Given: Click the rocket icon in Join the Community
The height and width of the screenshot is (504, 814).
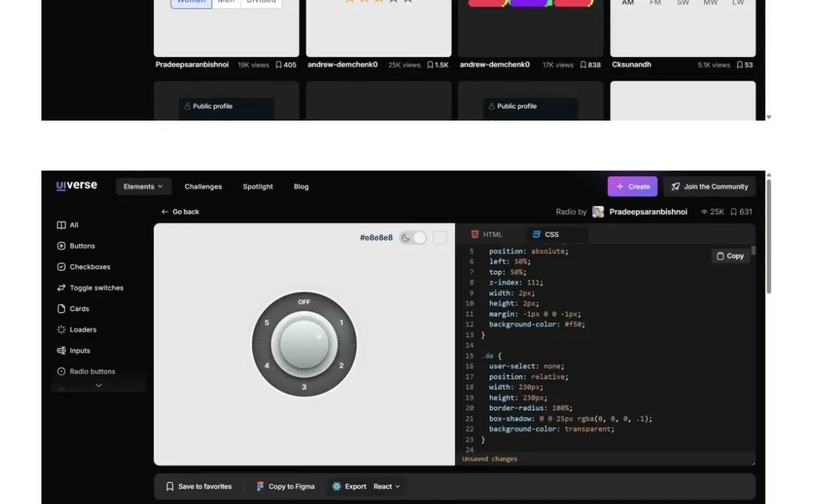Looking at the screenshot, I should click(x=675, y=186).
